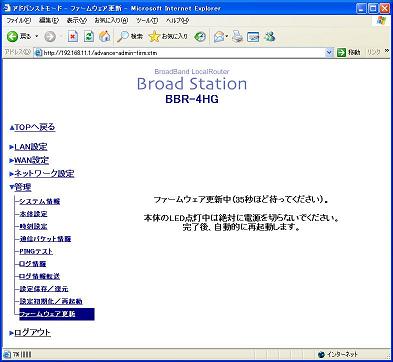Open Favorites star icon
The image size is (393, 362).
click(154, 36)
